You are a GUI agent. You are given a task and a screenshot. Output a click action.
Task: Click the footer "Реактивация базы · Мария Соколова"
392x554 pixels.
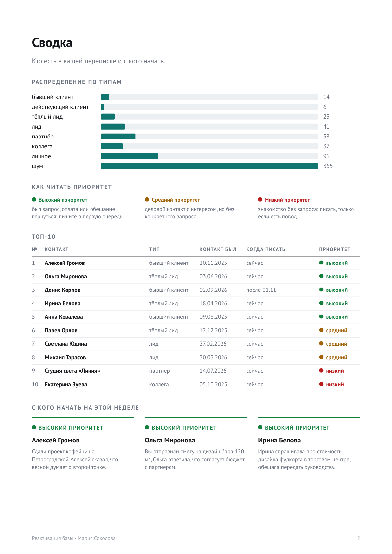[x=73, y=538]
